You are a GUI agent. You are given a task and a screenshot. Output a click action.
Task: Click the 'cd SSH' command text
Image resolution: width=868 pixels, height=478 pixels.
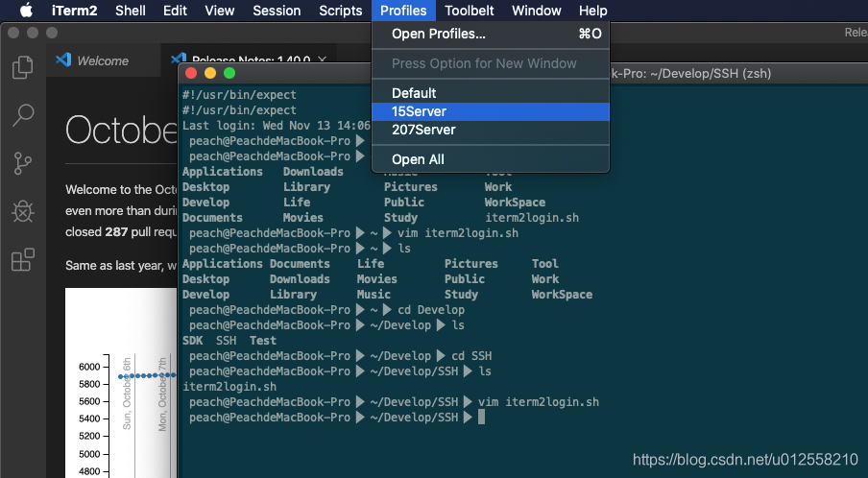coord(471,356)
